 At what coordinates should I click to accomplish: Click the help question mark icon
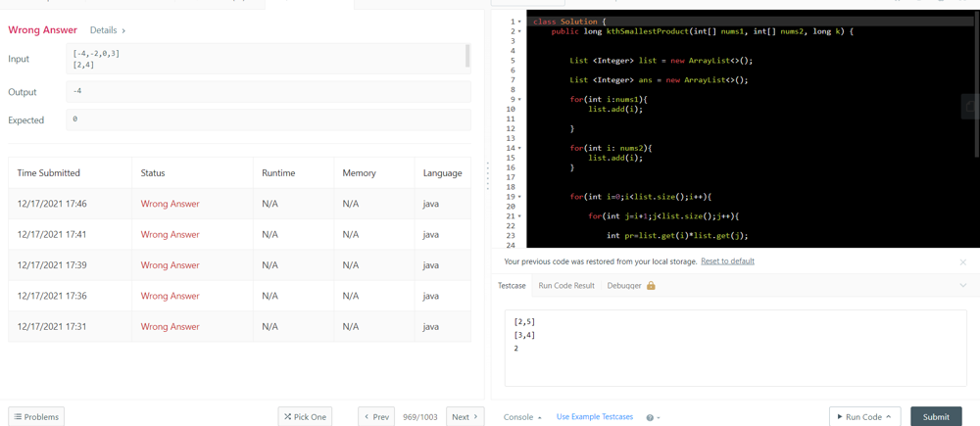(x=650, y=417)
